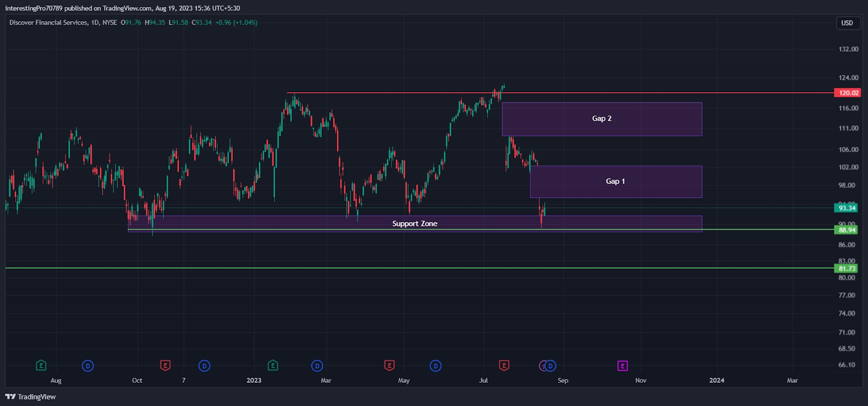The height and width of the screenshot is (406, 868).
Task: Click the Oct label on time axis
Action: (x=137, y=380)
